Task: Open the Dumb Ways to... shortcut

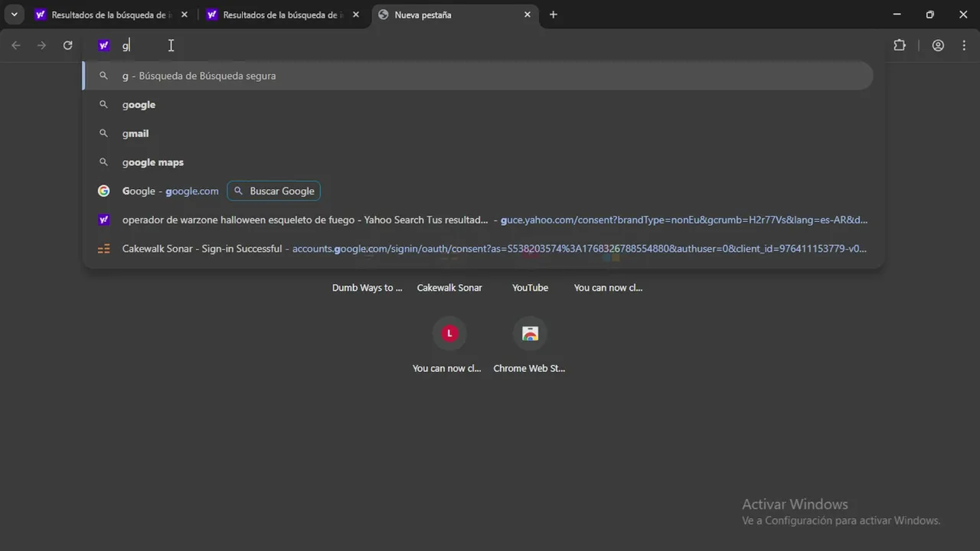Action: [367, 288]
